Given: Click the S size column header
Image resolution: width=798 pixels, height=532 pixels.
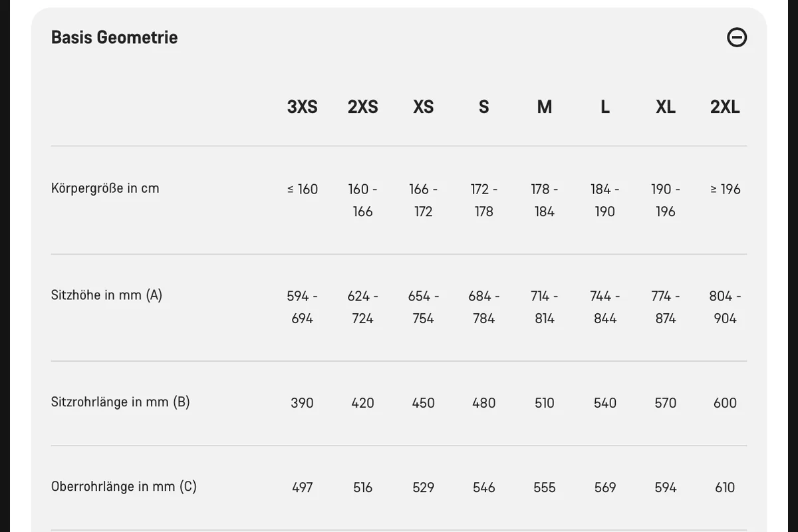Looking at the screenshot, I should pos(483,106).
